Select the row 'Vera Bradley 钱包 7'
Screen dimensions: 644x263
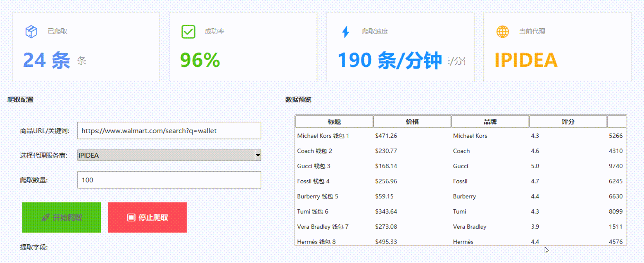pos(461,227)
